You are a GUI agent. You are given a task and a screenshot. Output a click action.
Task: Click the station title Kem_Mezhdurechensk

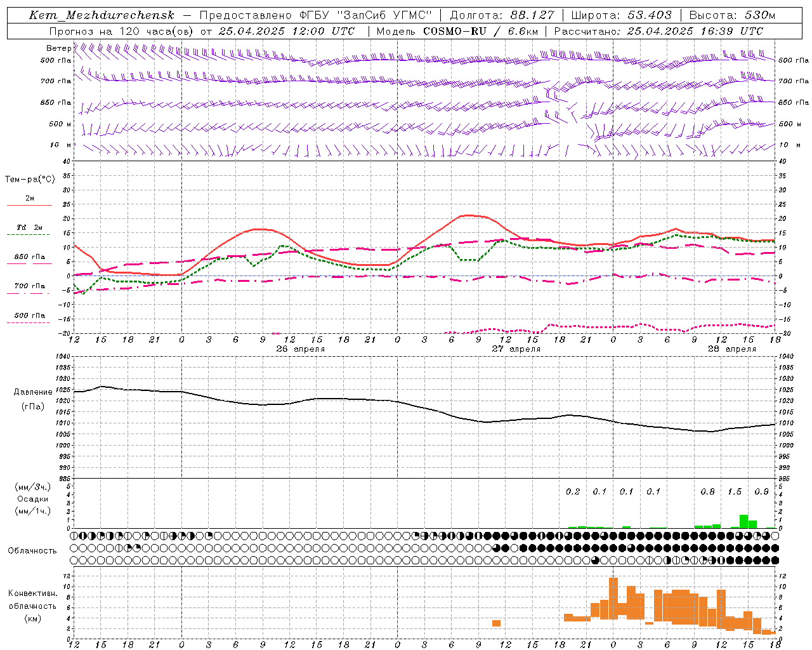pyautogui.click(x=101, y=15)
